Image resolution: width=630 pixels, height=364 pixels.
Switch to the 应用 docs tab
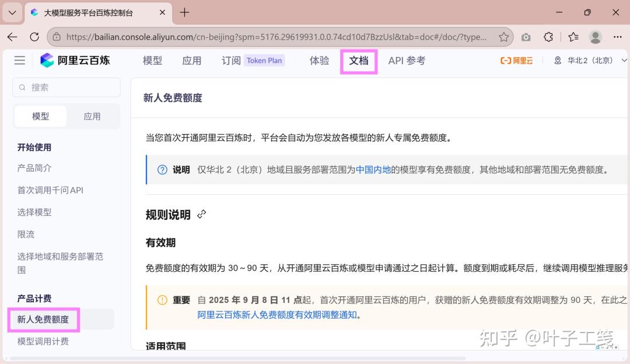click(x=92, y=116)
